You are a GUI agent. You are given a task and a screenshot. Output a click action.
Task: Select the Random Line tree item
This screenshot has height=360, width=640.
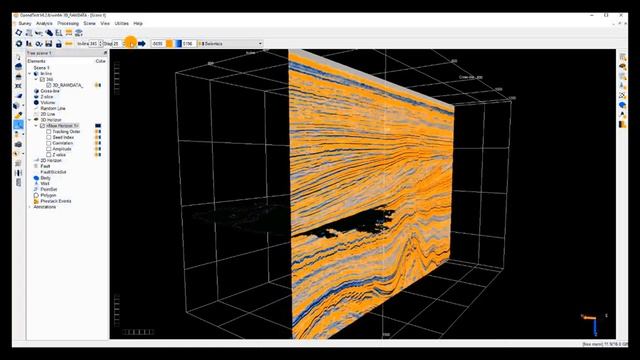tap(53, 109)
